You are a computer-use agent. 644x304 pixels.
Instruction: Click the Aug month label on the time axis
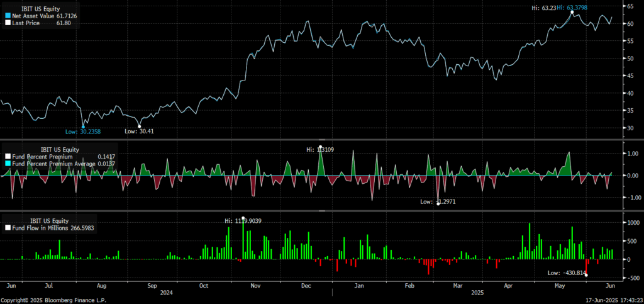click(101, 285)
